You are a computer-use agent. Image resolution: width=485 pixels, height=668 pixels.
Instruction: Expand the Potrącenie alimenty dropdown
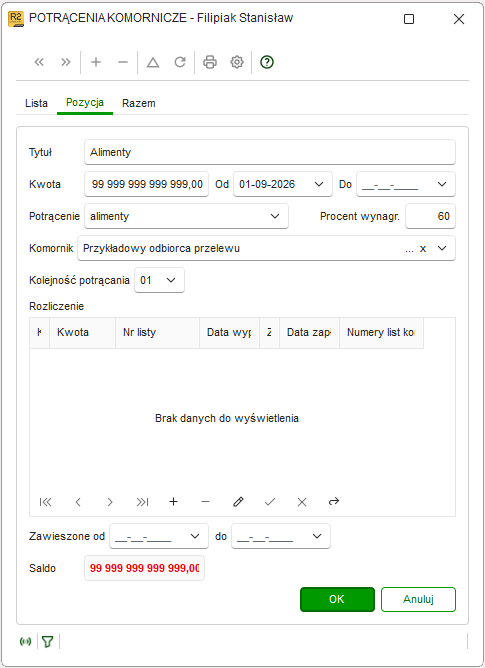(x=275, y=216)
